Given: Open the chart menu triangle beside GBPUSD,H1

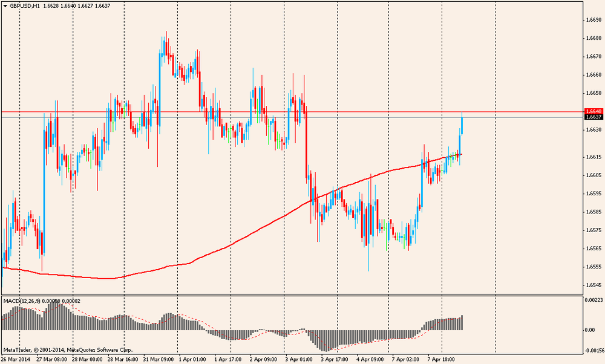Looking at the screenshot, I should click(x=5, y=6).
